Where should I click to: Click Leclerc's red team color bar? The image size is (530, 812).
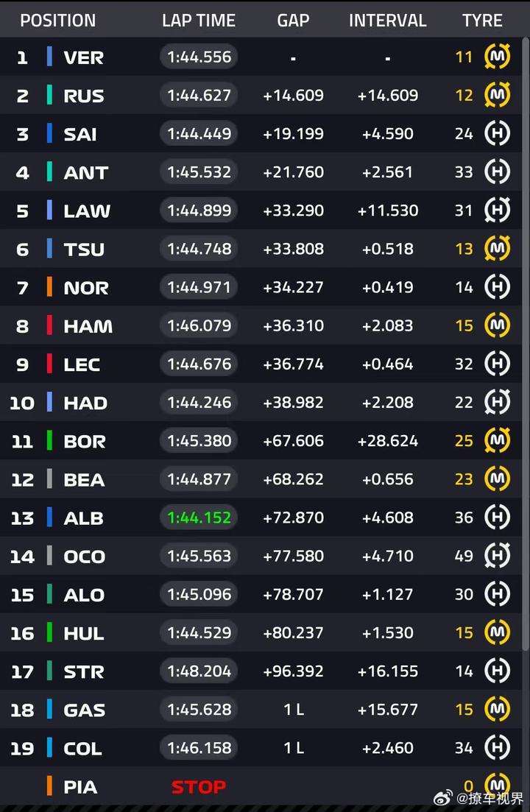(50, 364)
